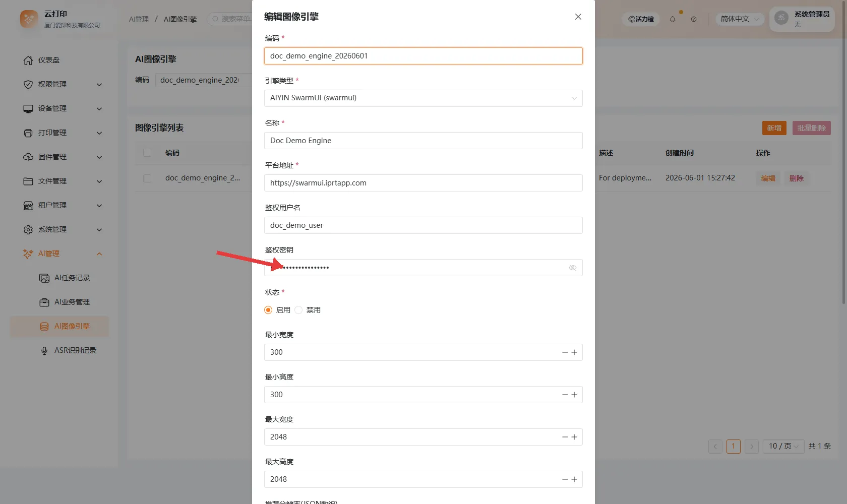Go to previous page arrow

coord(715,446)
